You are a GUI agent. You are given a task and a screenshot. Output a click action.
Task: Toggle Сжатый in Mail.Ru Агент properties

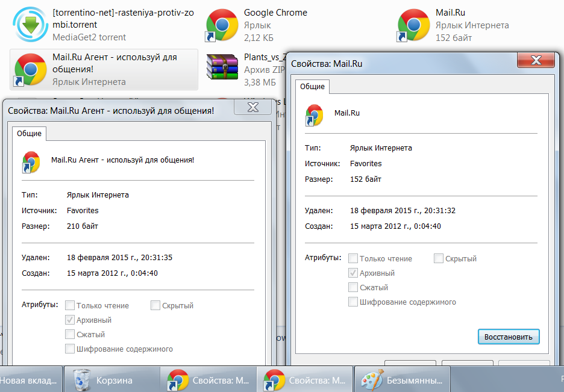[70, 334]
